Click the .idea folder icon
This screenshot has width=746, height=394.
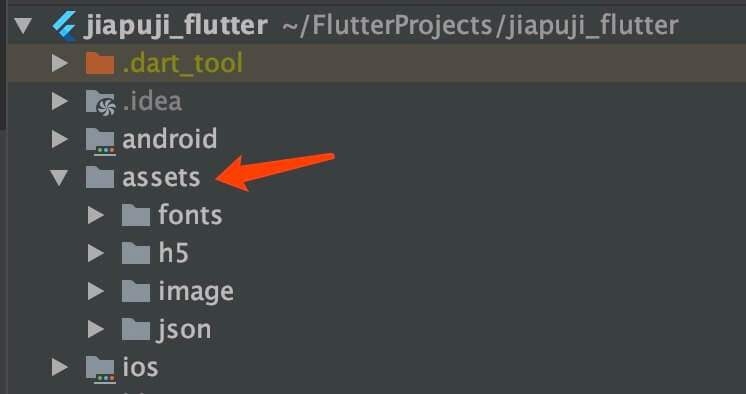[x=100, y=102]
